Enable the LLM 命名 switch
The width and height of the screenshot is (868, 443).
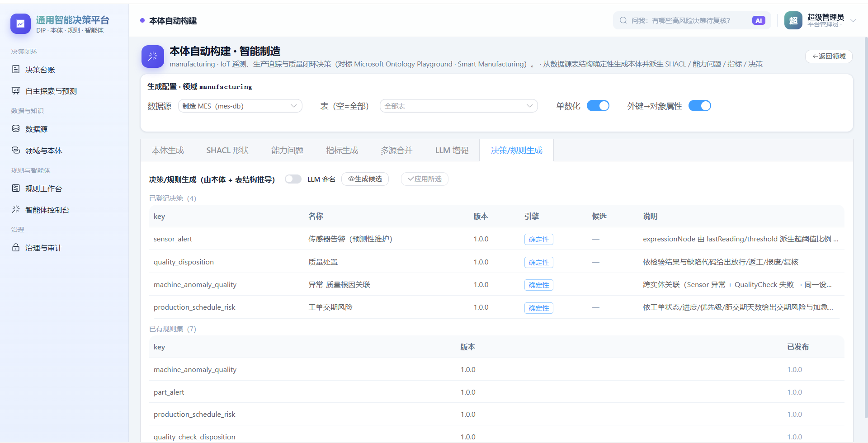point(293,179)
